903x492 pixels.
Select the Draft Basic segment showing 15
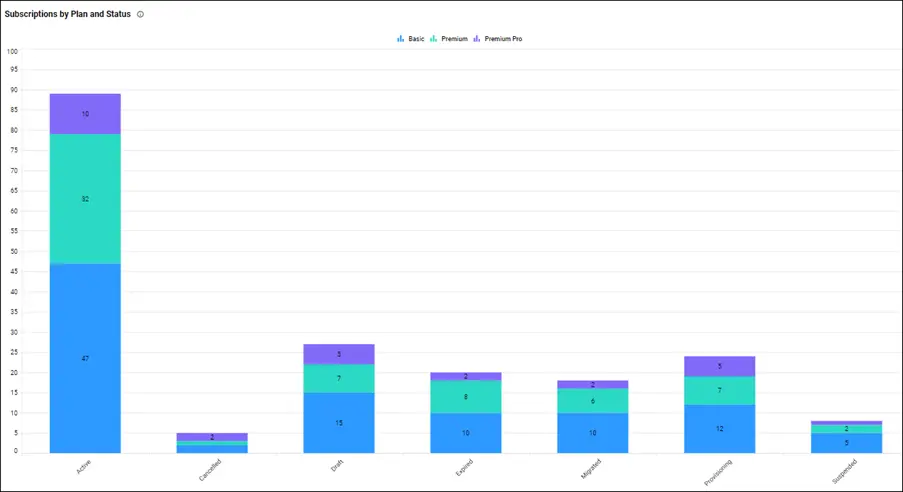point(339,423)
